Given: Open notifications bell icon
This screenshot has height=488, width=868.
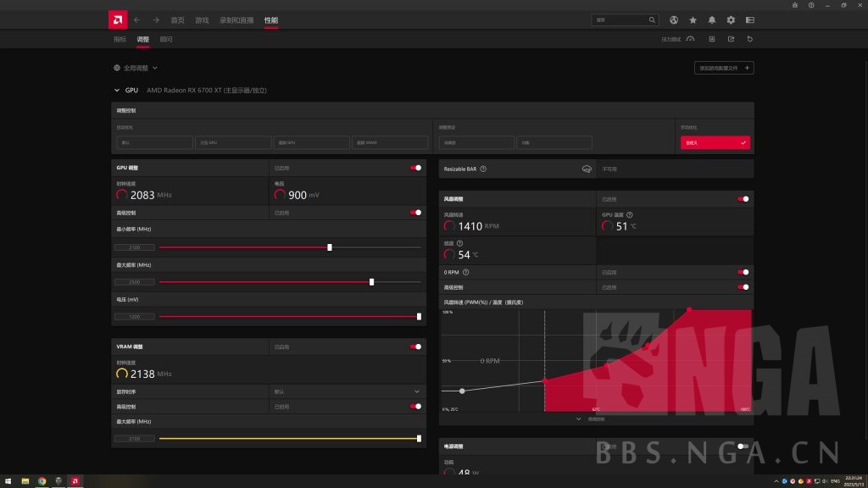Looking at the screenshot, I should [x=712, y=19].
